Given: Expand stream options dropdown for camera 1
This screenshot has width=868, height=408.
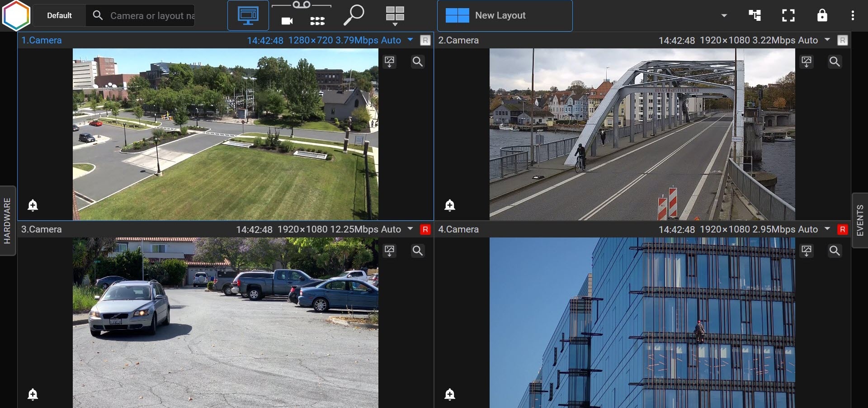Looking at the screenshot, I should 410,40.
